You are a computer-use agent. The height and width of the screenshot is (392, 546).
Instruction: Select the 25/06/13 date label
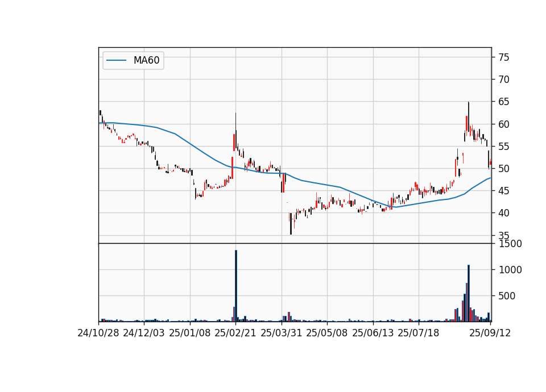(373, 333)
